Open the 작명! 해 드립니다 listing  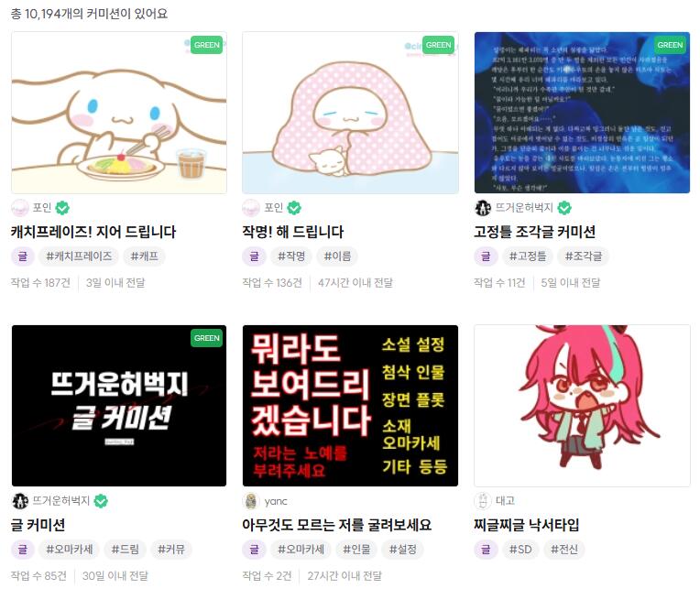pos(293,232)
